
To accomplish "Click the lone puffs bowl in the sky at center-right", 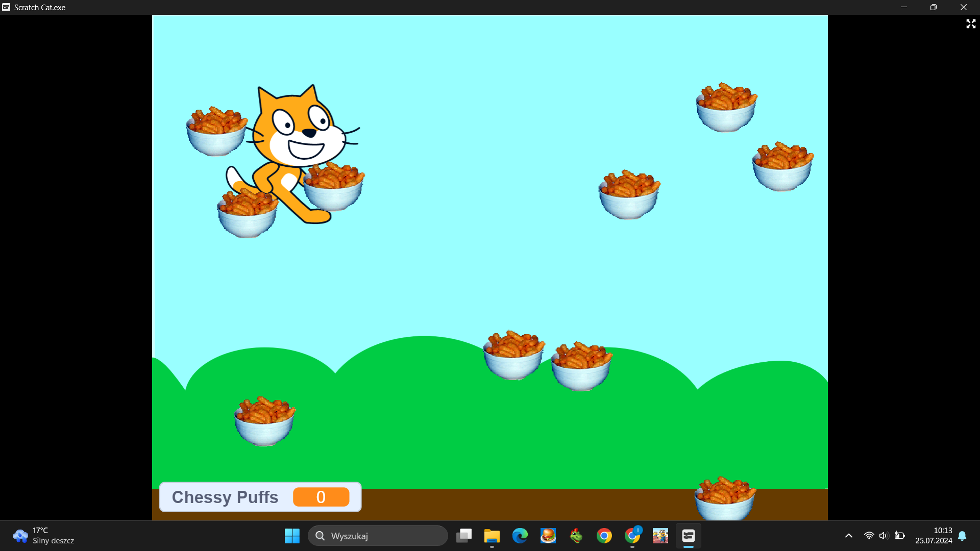I will coord(629,195).
